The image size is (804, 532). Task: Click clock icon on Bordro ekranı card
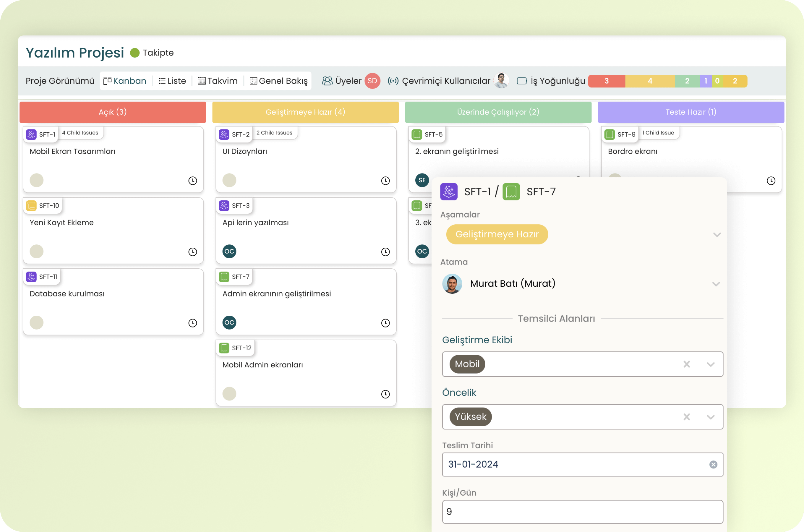tap(771, 181)
